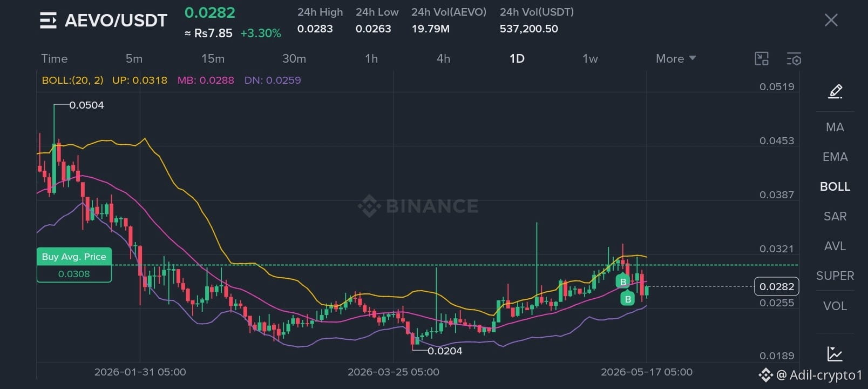The height and width of the screenshot is (389, 868).
Task: Tap the 24h Vol(AEVO) value 19.79M
Action: pos(431,29)
